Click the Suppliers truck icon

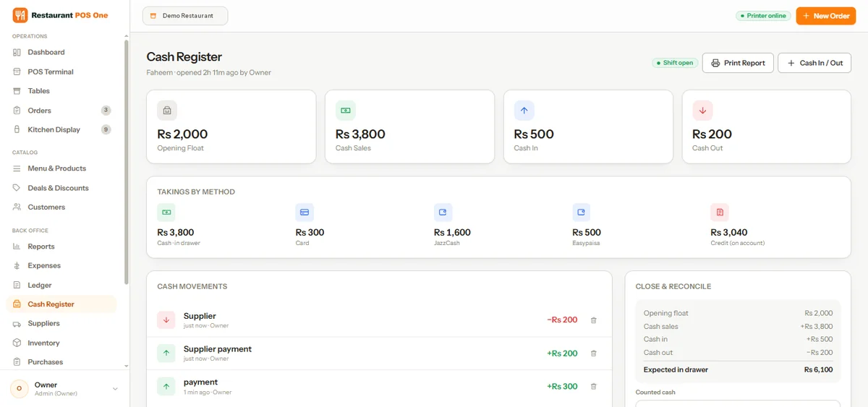(x=17, y=324)
